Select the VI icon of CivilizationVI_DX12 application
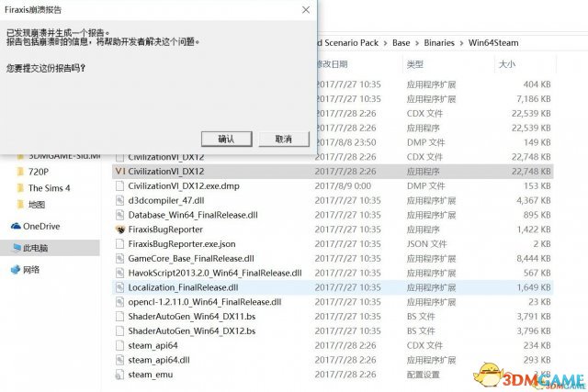The height and width of the screenshot is (392, 588). click(120, 172)
